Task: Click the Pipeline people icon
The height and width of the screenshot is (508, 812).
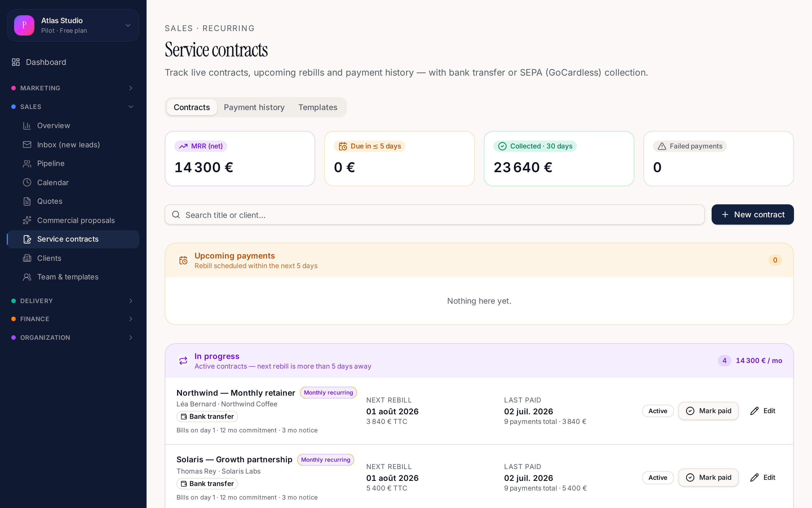Action: tap(27, 164)
